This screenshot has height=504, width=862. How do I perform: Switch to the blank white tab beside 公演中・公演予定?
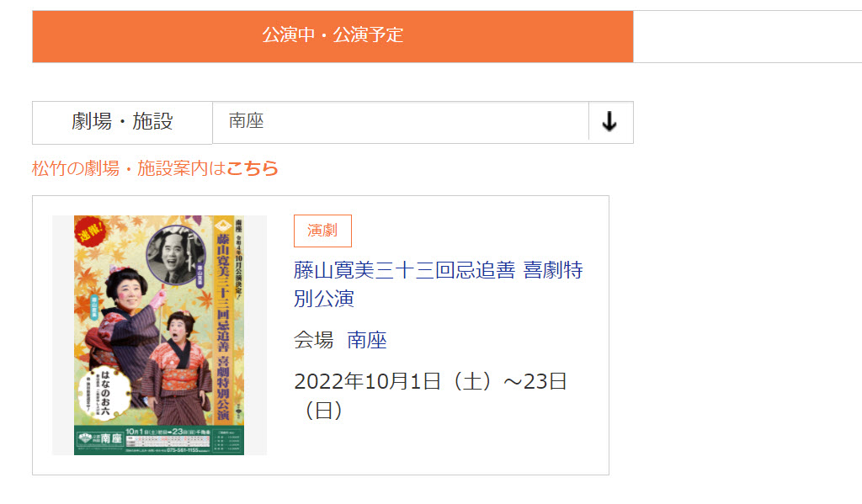coord(748,36)
